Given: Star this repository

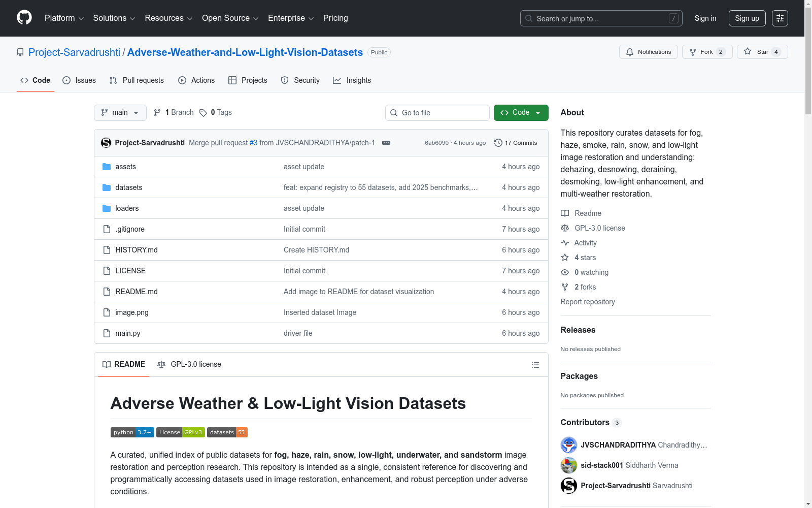Looking at the screenshot, I should tap(762, 52).
